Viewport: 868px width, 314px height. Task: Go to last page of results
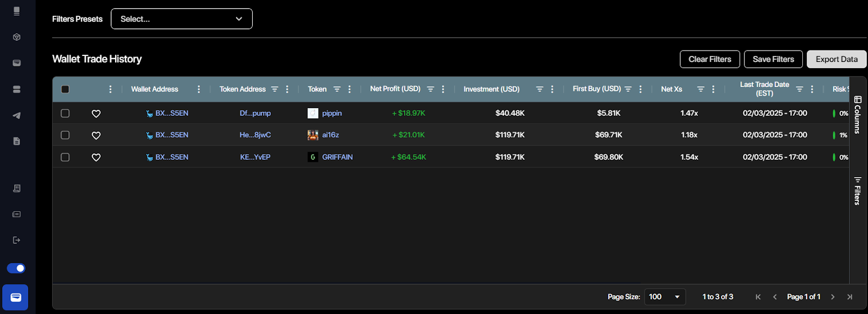click(x=850, y=297)
